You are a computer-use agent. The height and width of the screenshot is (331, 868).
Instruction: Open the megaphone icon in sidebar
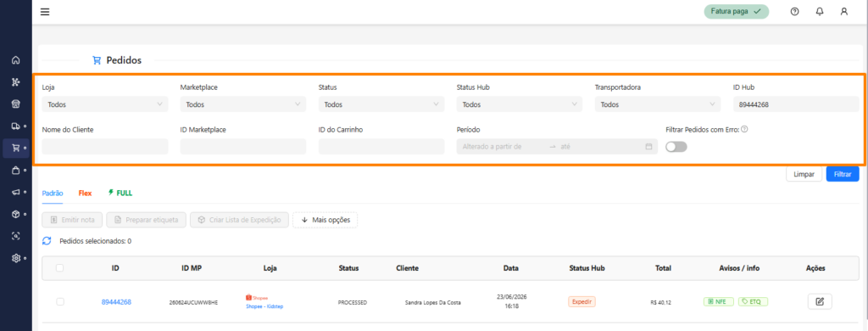(x=15, y=192)
